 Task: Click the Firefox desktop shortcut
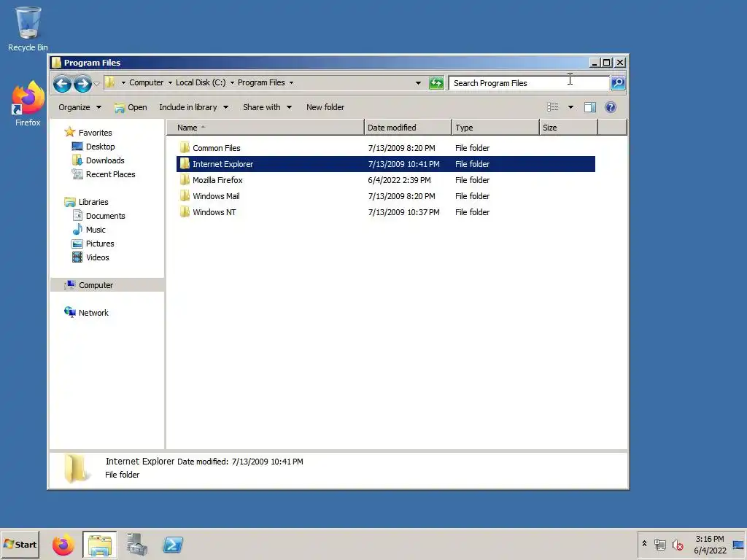[28, 104]
